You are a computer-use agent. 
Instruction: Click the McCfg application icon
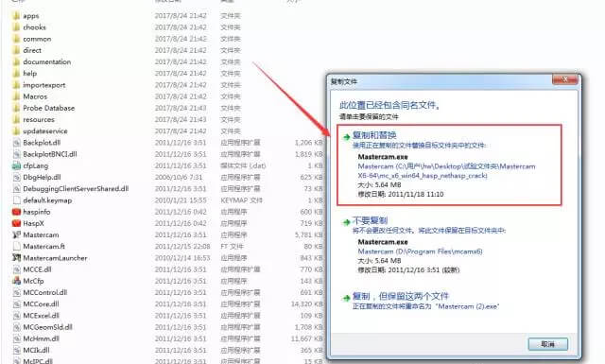pos(16,281)
